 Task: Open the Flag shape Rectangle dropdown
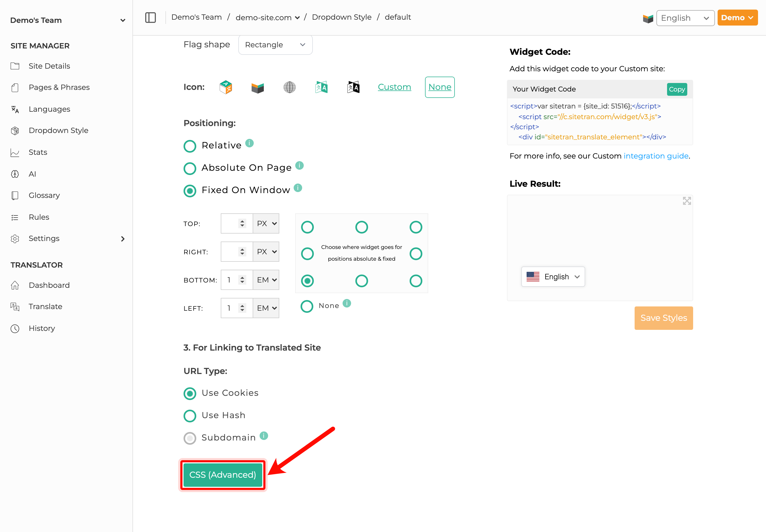point(275,45)
